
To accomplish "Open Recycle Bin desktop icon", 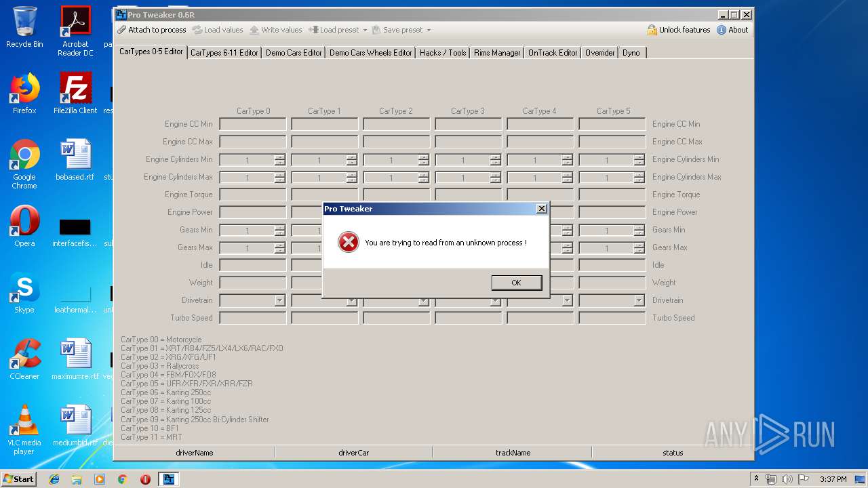I will (x=24, y=27).
